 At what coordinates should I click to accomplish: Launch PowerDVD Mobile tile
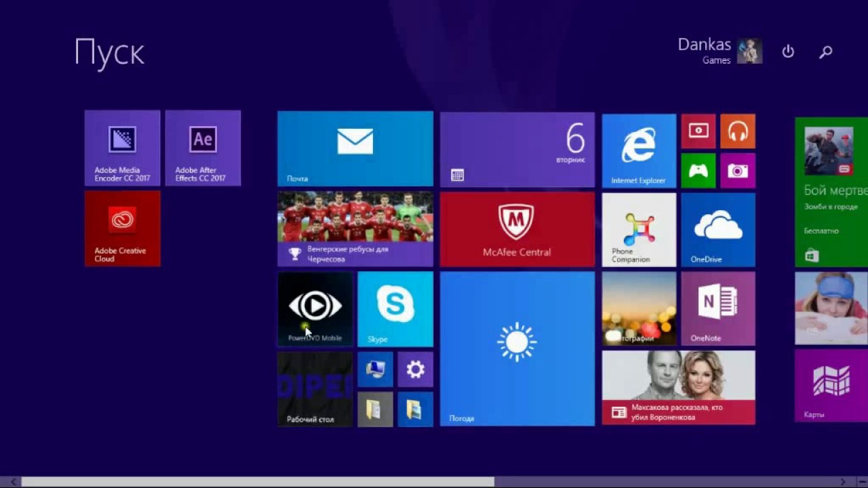[x=315, y=309]
